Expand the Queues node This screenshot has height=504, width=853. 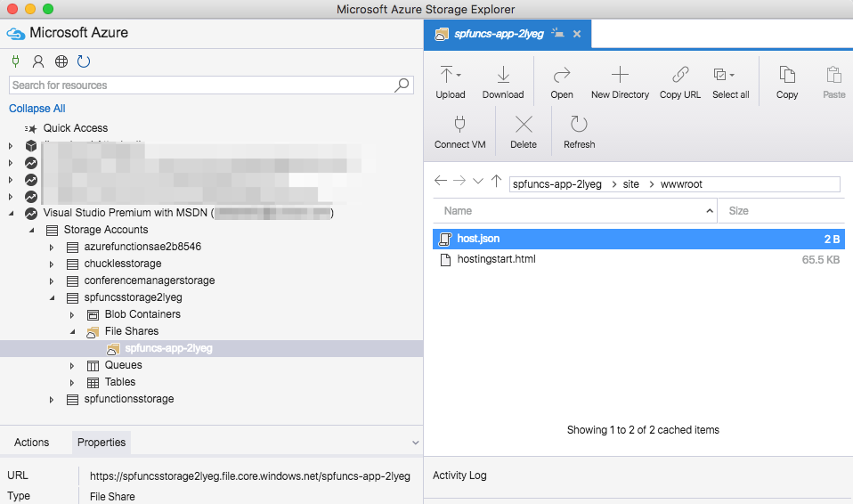click(72, 366)
